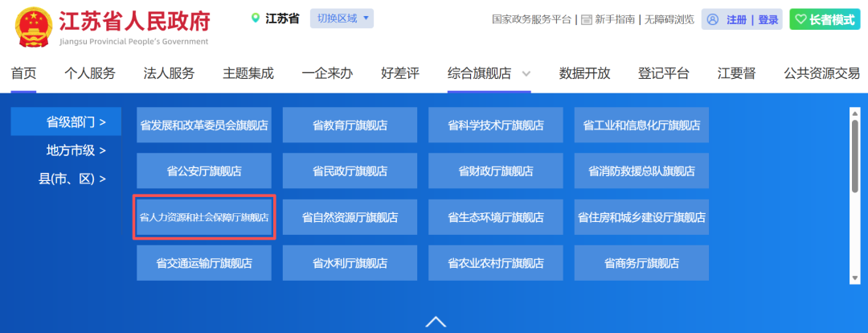Select 综合旗舰店 navigation item
This screenshot has height=333, width=868.
pyautogui.click(x=479, y=73)
